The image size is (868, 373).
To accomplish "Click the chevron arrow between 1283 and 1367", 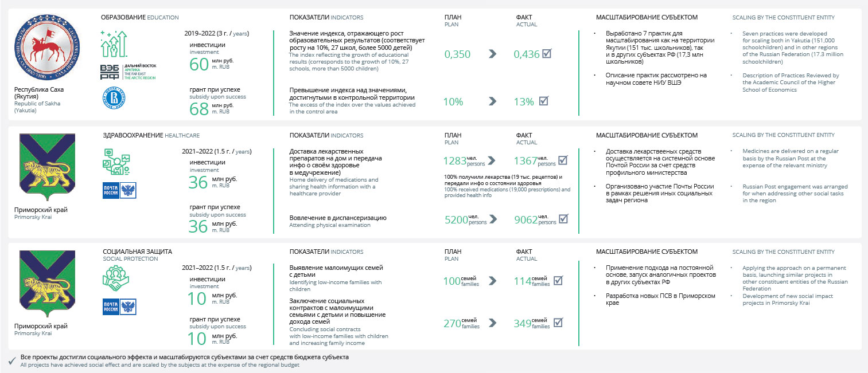I will [x=492, y=160].
